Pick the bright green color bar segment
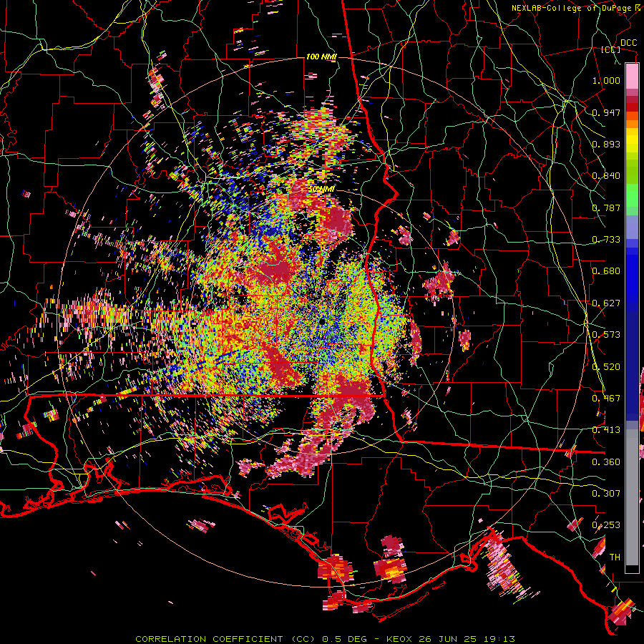644x644 pixels. point(632,195)
